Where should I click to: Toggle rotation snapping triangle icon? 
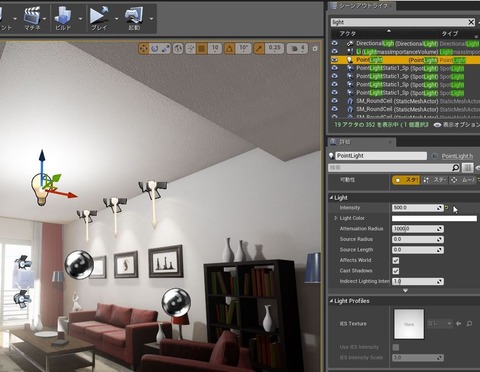pos(229,48)
